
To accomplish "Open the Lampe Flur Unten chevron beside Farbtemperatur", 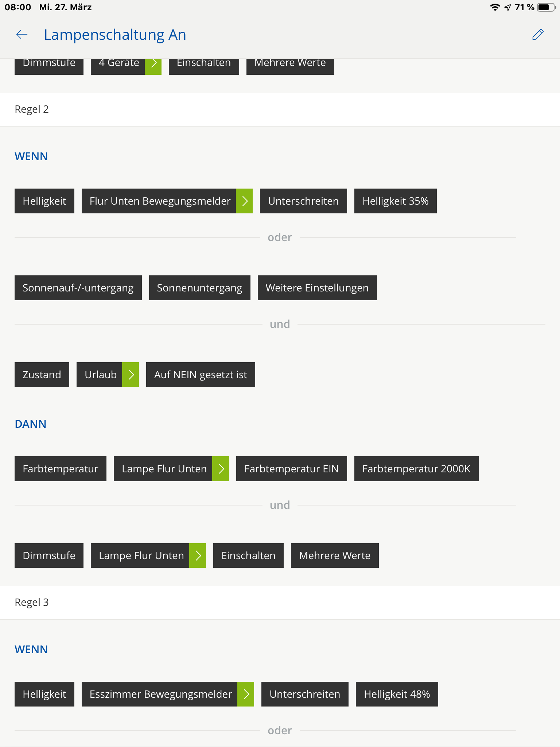I will pyautogui.click(x=221, y=469).
